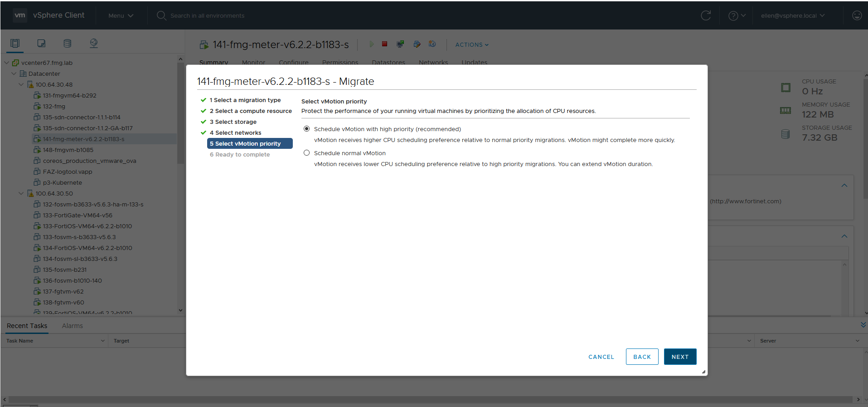868x407 pixels.
Task: Go to wizard step 1 Select a migration type
Action: [x=245, y=100]
